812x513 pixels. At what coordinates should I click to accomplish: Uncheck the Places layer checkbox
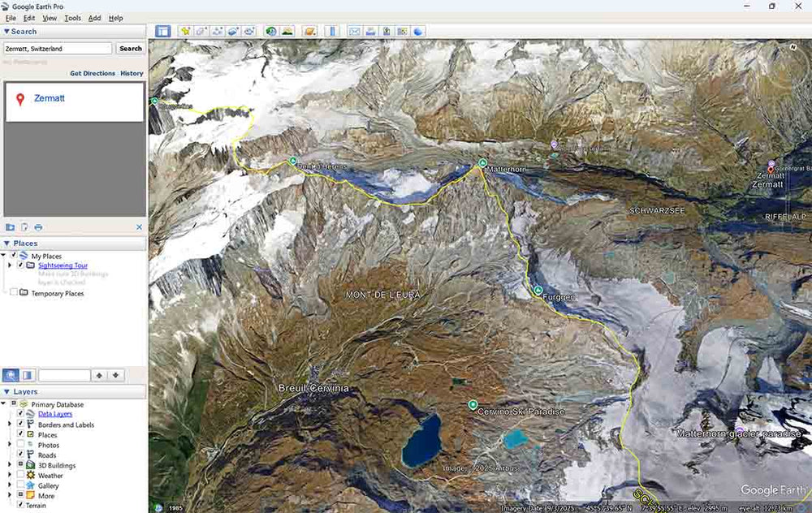[21, 434]
